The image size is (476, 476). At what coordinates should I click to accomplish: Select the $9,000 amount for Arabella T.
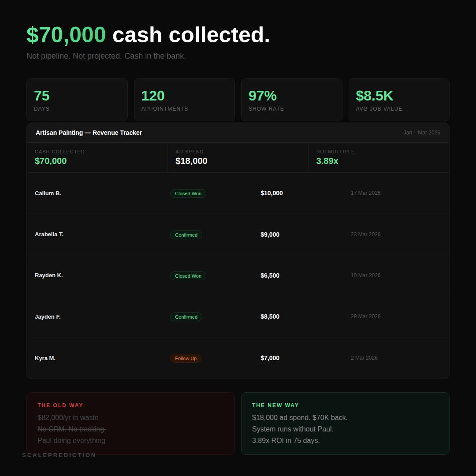(270, 234)
